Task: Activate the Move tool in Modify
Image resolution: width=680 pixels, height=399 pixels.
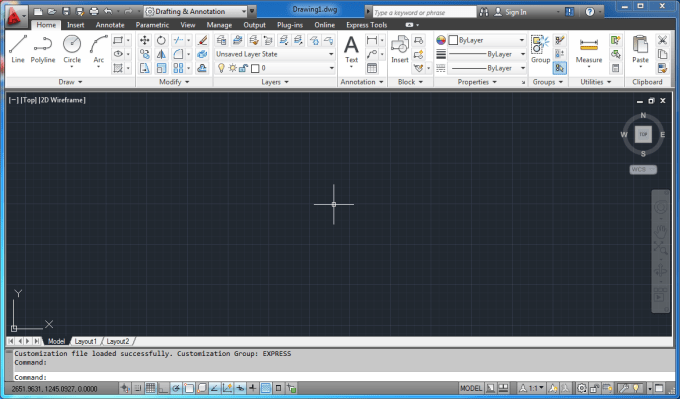Action: click(144, 40)
